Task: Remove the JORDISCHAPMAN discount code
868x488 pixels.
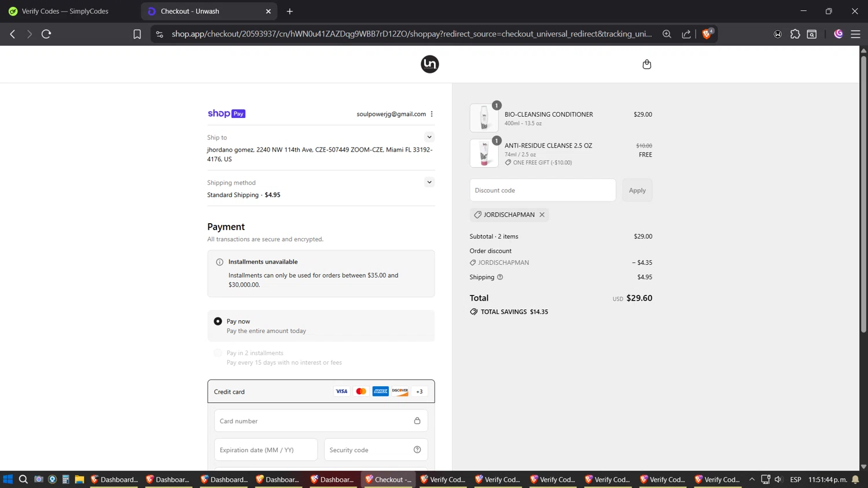Action: (x=542, y=215)
